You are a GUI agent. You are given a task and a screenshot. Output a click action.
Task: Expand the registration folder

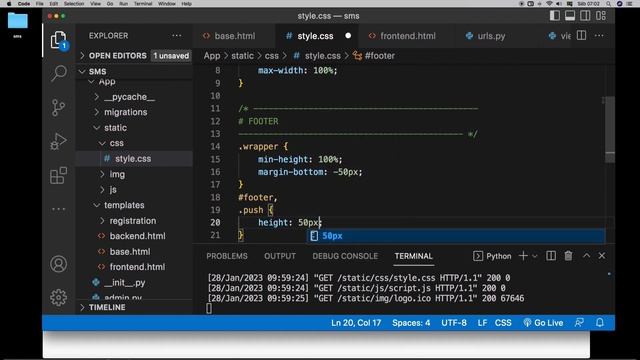point(134,221)
